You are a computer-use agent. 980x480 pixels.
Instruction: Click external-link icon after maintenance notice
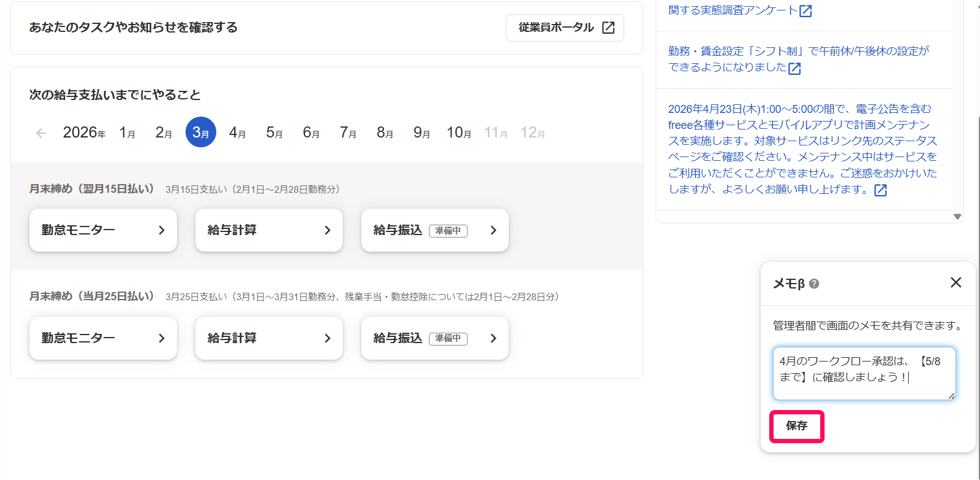[x=880, y=190]
